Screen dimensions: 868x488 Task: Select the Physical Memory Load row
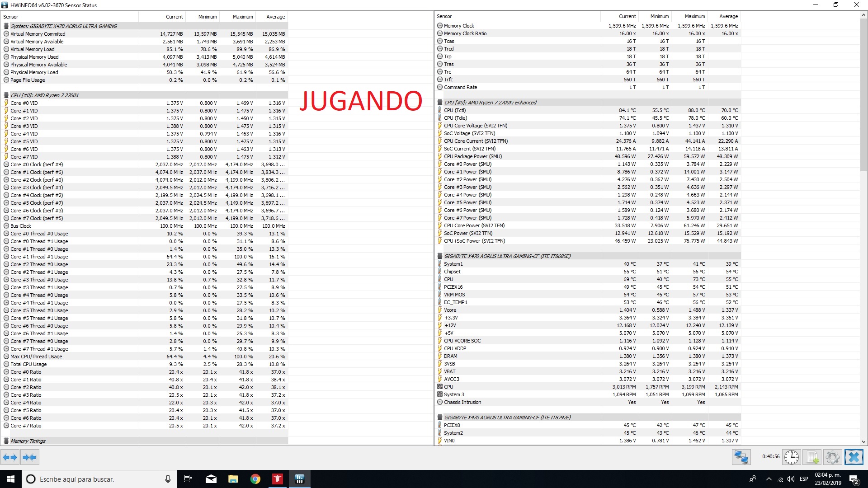pyautogui.click(x=145, y=72)
